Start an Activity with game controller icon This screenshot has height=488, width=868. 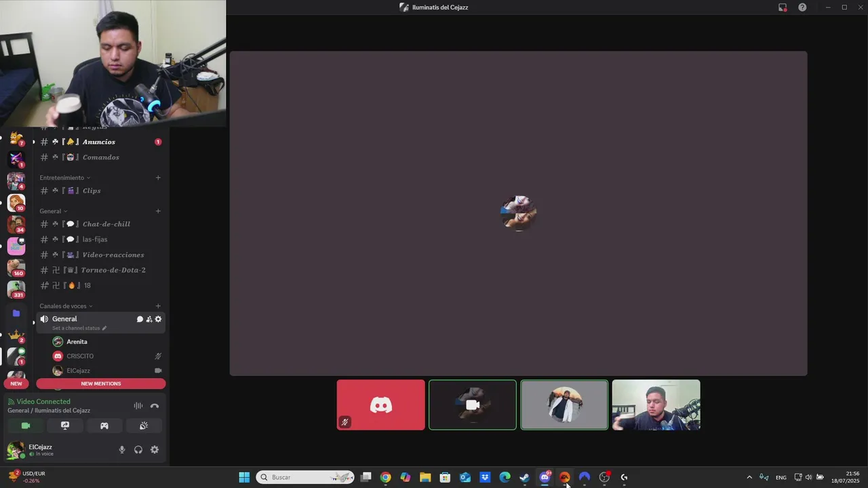click(x=104, y=426)
